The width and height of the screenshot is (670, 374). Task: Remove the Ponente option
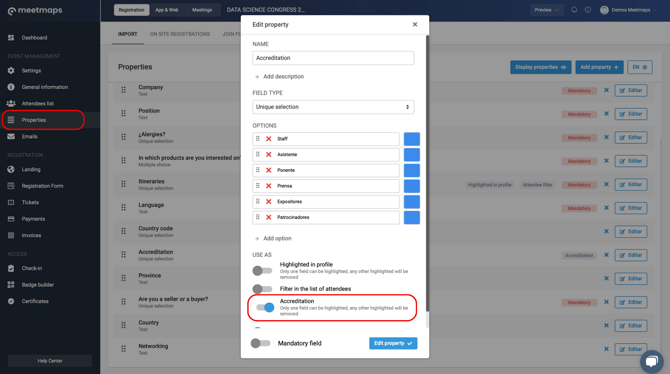[268, 170]
